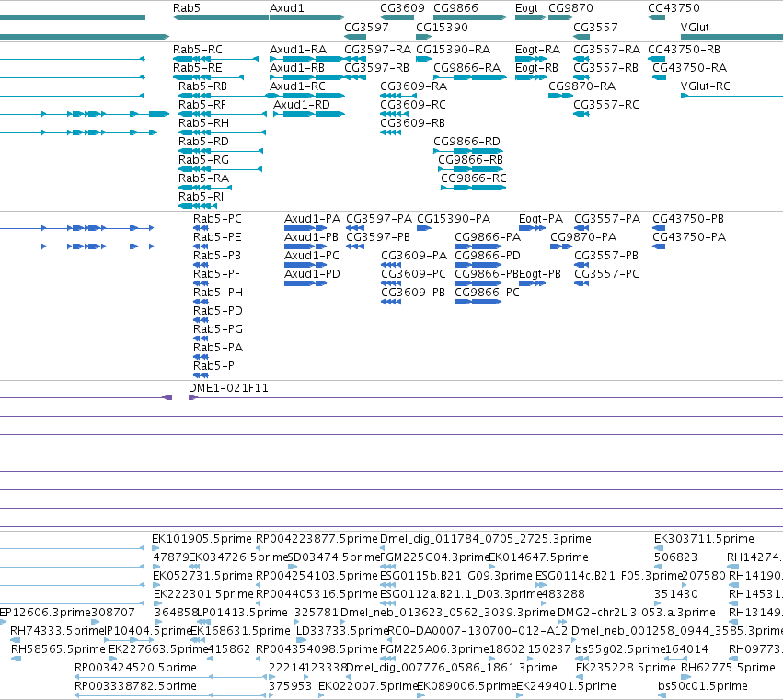783x700 pixels.
Task: Click the Rab5-RF transcript
Action: (202, 105)
